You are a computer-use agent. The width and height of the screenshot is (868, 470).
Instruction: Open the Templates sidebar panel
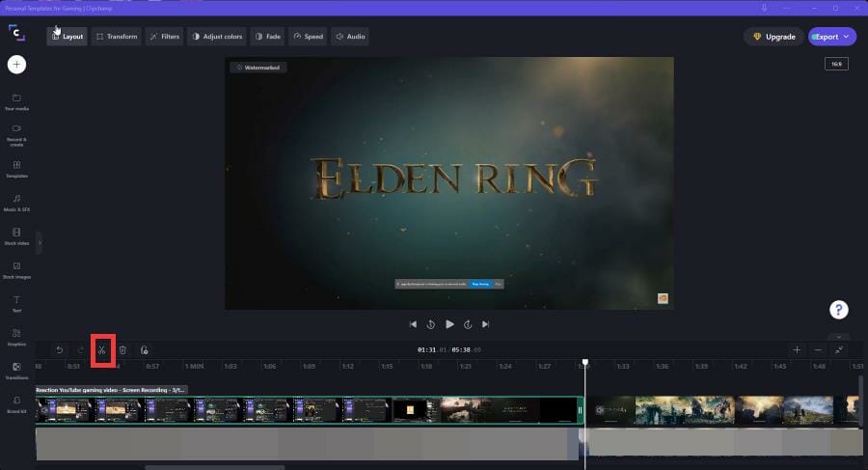[x=16, y=170]
